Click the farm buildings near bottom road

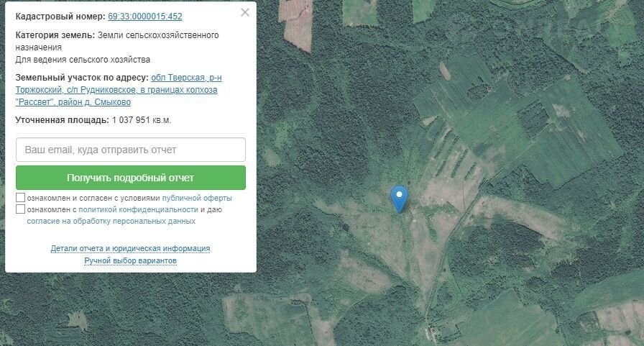coord(431,331)
